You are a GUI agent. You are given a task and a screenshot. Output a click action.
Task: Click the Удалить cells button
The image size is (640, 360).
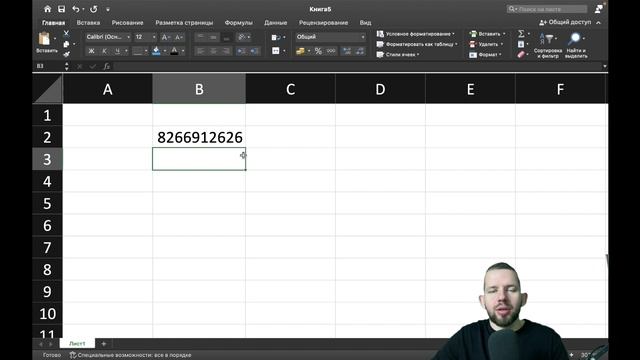[486, 44]
